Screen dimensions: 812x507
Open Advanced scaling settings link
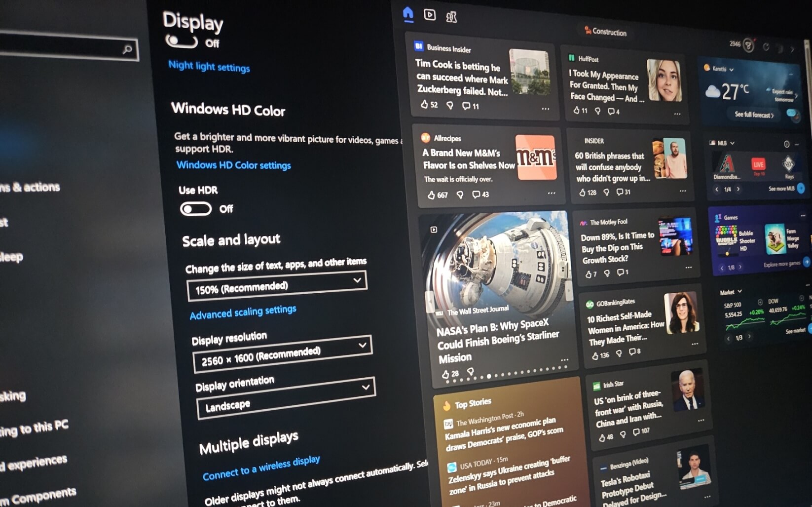(243, 312)
